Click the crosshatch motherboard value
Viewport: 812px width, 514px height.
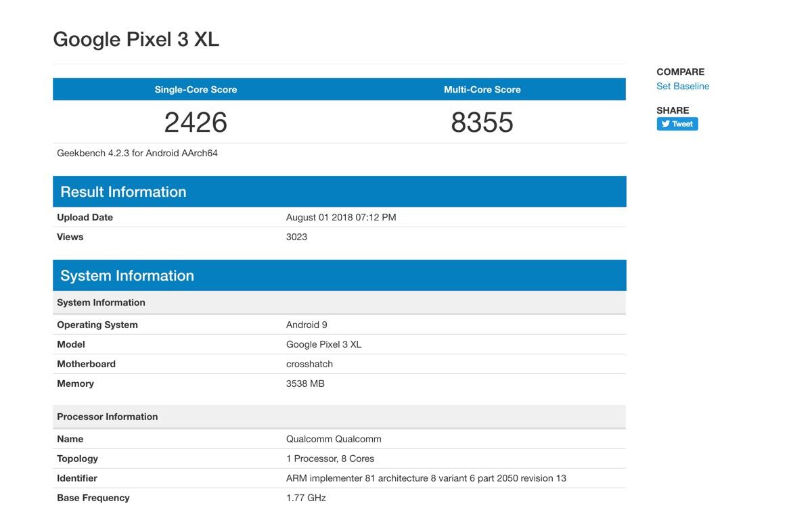(x=309, y=364)
